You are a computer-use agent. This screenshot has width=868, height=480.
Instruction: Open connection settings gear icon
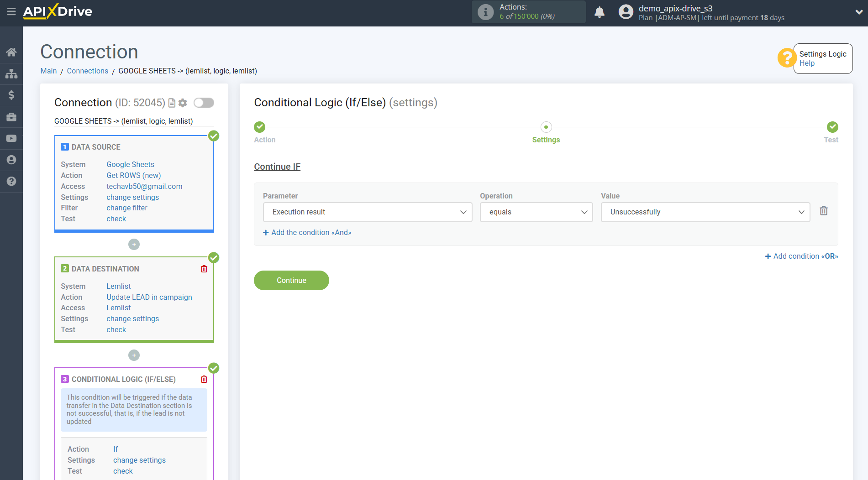183,103
